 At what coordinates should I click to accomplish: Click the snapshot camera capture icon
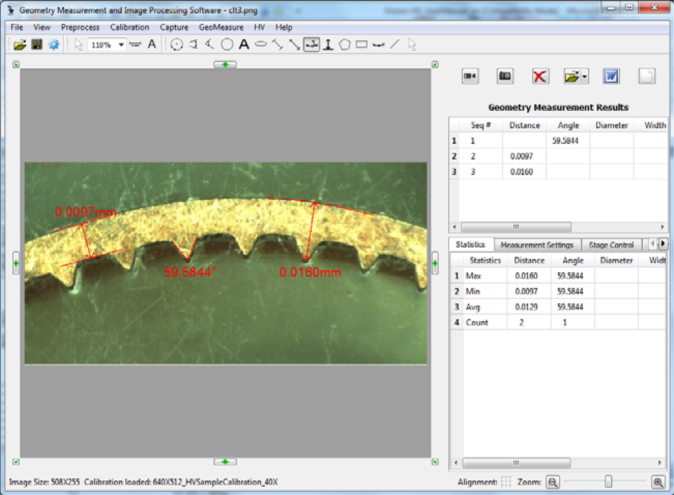[x=505, y=76]
